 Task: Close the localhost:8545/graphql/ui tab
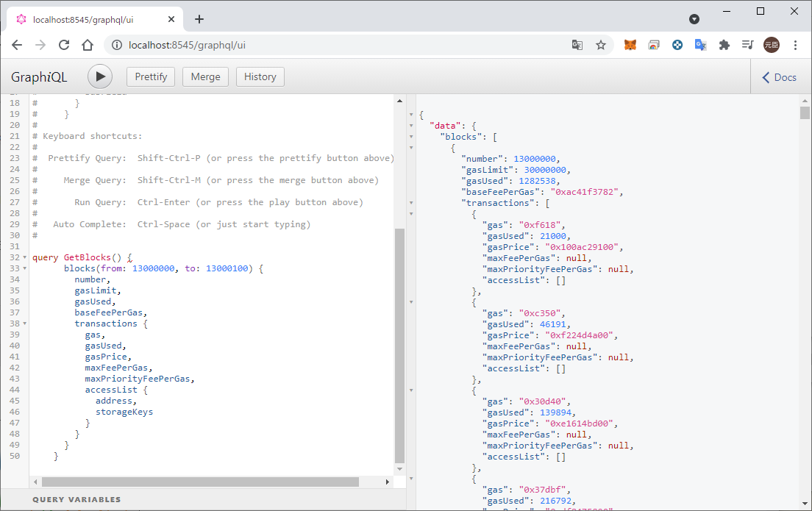click(171, 19)
